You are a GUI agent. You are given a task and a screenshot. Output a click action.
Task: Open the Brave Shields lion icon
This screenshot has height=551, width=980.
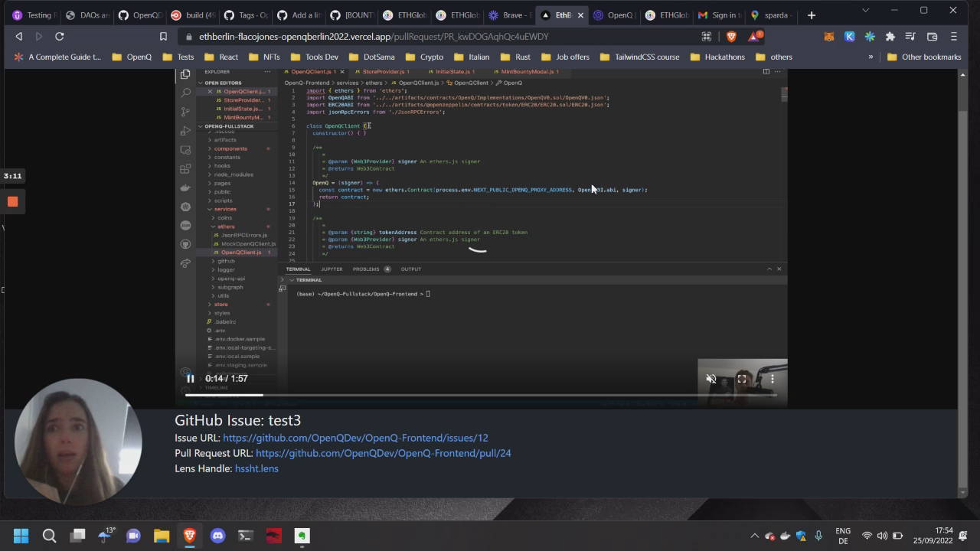731,36
